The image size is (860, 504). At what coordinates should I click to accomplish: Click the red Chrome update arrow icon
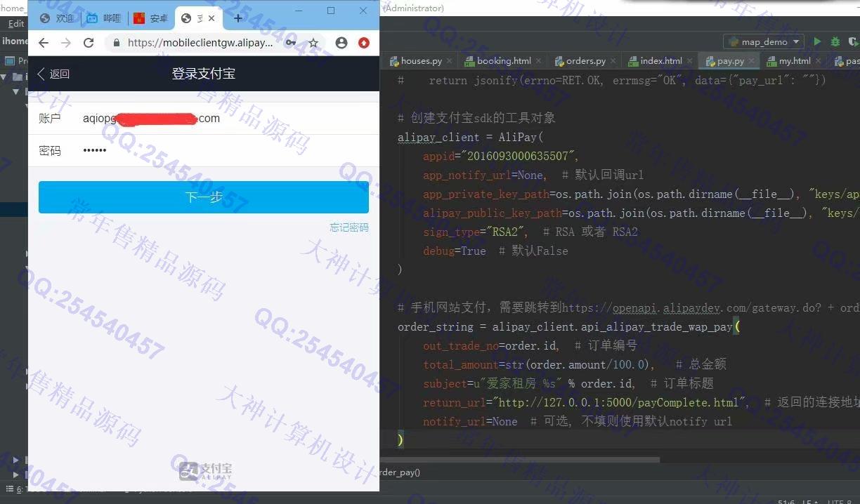tap(364, 43)
